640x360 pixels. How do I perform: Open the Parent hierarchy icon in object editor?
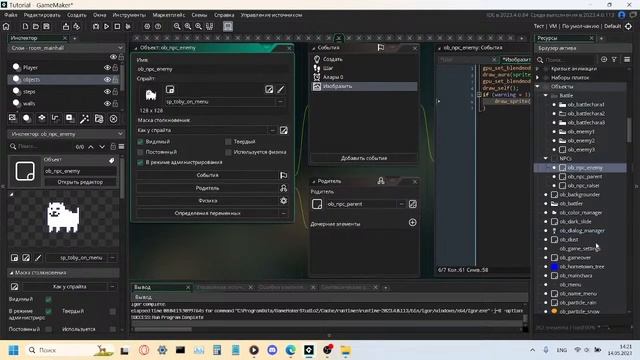pyautogui.click(x=283, y=188)
